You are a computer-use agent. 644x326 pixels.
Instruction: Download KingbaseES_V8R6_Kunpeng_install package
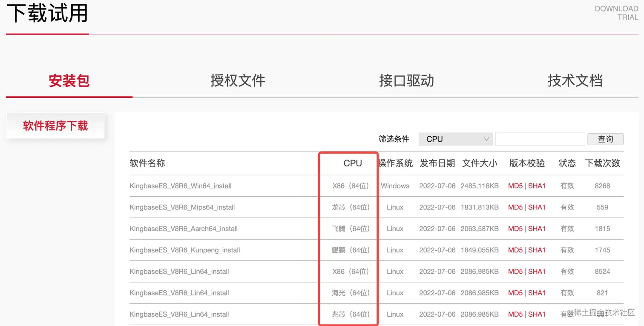point(185,250)
